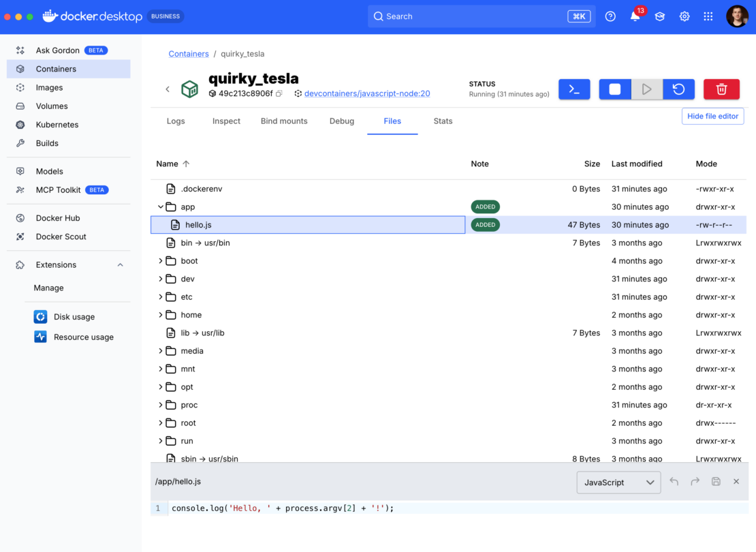Image resolution: width=756 pixels, height=552 pixels.
Task: Undo the last edit in the file editor
Action: tap(674, 481)
